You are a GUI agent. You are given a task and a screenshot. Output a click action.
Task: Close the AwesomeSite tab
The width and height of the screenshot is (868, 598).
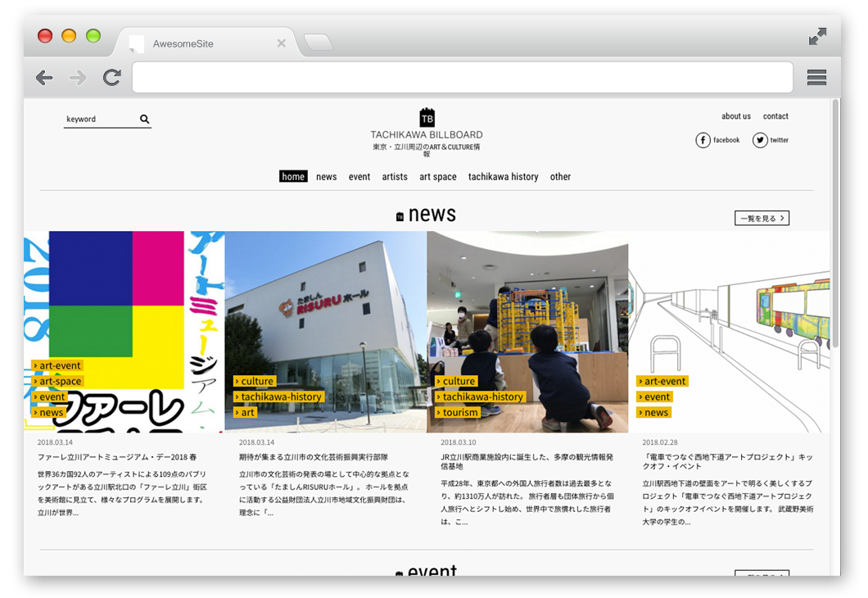click(282, 43)
